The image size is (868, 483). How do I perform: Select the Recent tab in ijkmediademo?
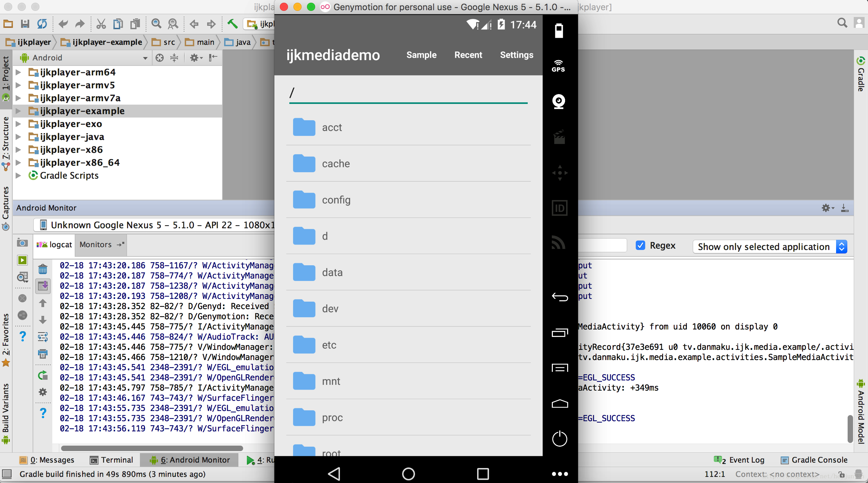(x=468, y=54)
